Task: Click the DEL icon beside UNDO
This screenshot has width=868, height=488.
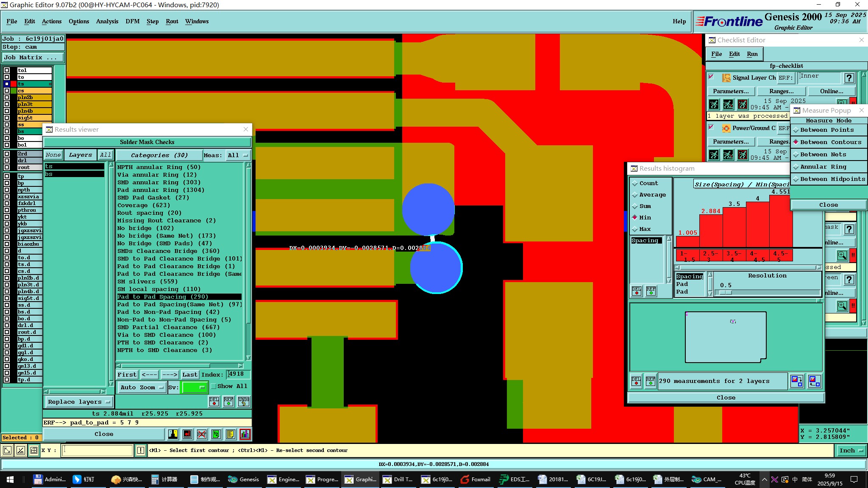Action: [x=214, y=401]
